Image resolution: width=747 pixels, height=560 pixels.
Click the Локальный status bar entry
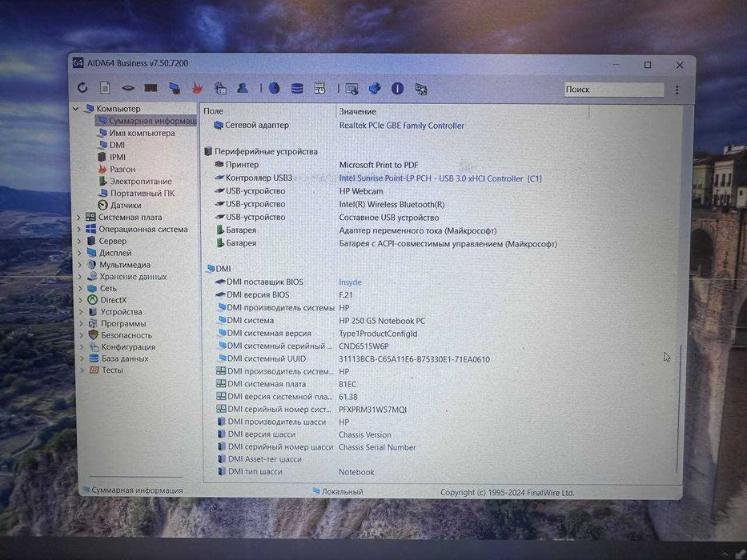click(338, 491)
